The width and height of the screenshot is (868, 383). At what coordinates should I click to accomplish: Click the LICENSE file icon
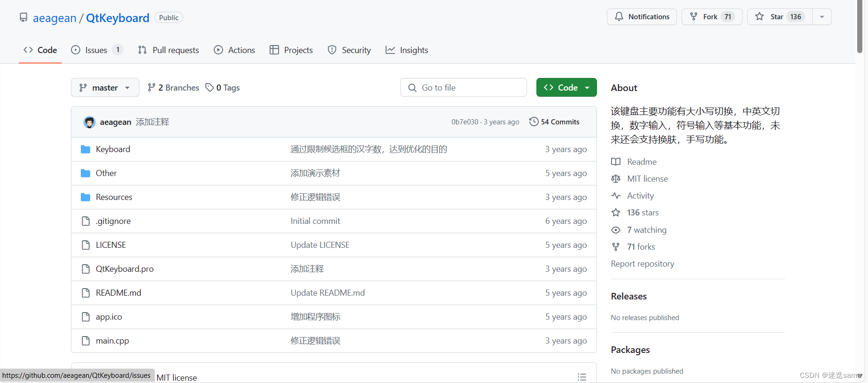click(85, 245)
